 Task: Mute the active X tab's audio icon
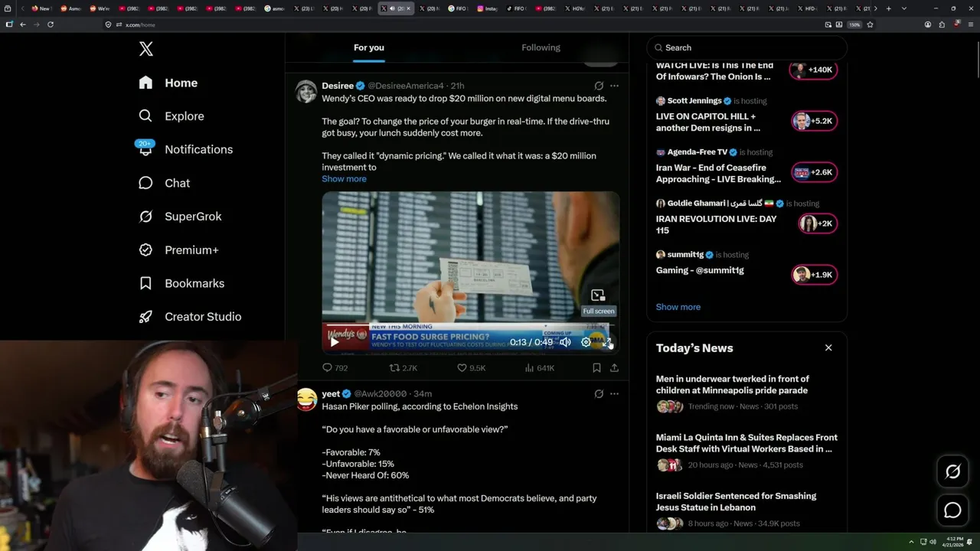click(x=392, y=8)
